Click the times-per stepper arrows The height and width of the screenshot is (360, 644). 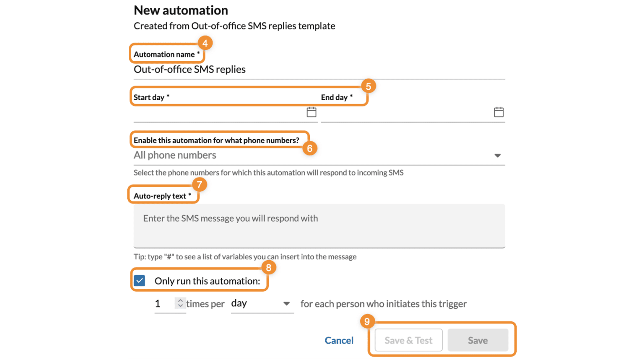[x=180, y=303]
